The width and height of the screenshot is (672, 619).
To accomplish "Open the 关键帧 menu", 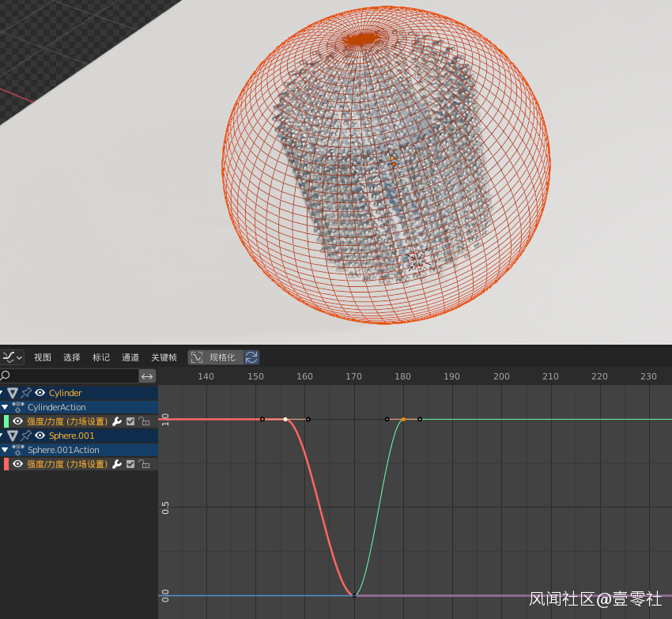I will (x=163, y=357).
